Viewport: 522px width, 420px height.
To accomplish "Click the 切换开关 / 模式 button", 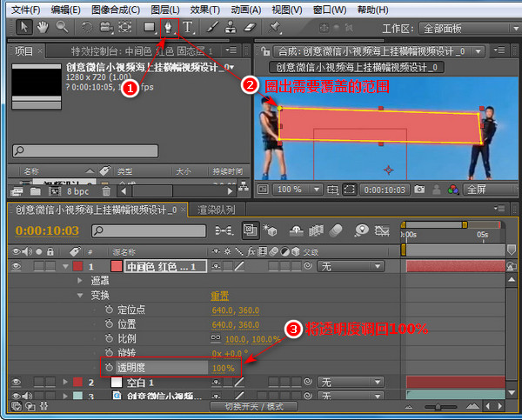I will pos(254,407).
